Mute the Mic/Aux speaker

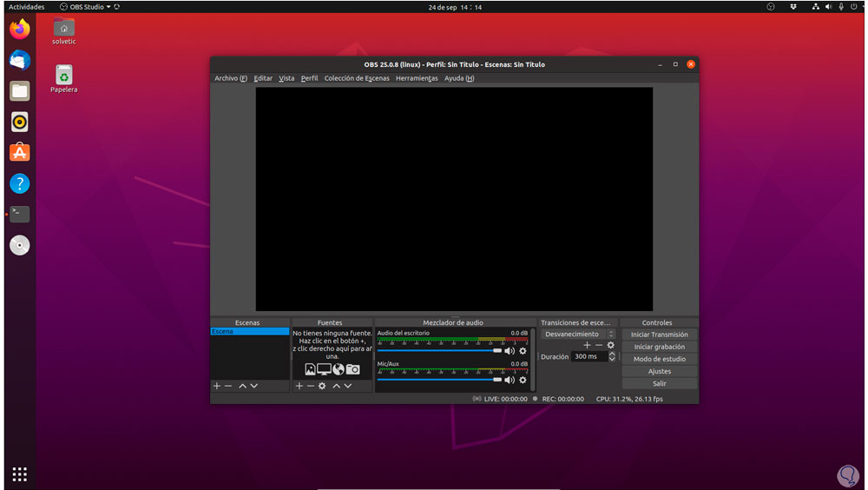pos(510,380)
